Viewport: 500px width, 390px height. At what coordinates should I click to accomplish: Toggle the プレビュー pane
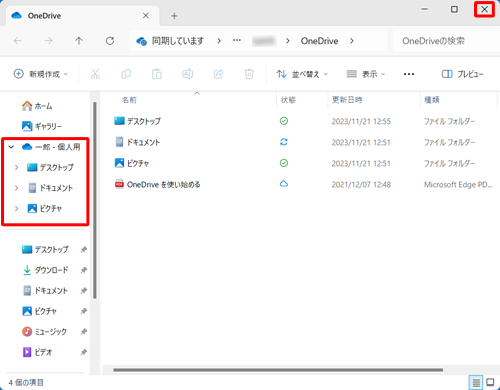coord(462,74)
